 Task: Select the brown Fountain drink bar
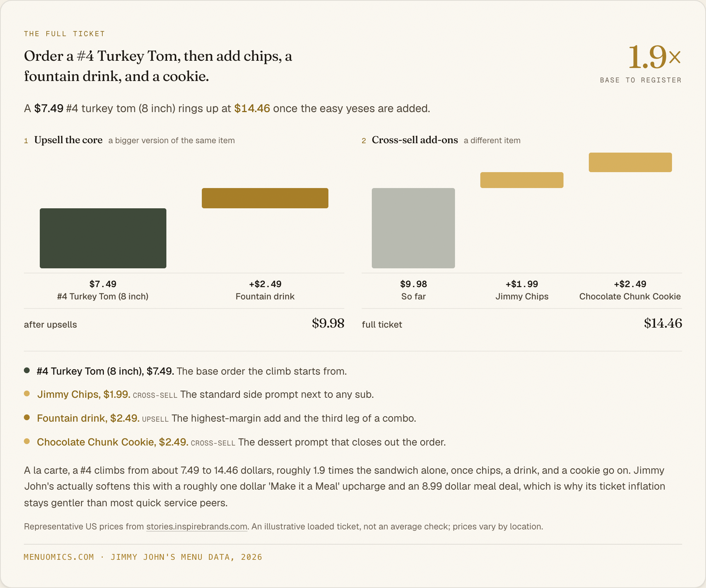point(265,198)
